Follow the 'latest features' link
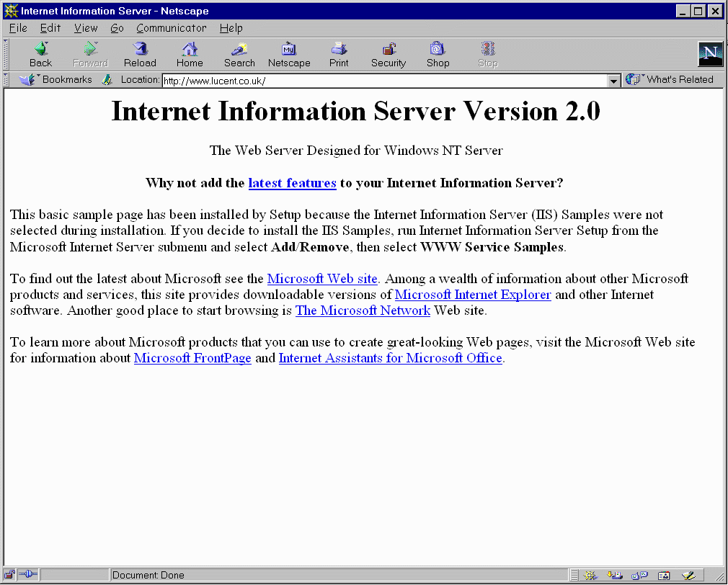Screen dimensions: 728x585 click(x=292, y=183)
